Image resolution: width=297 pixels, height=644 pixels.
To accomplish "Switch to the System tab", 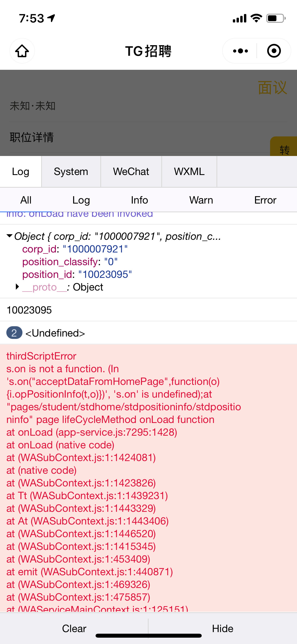I will tap(71, 172).
